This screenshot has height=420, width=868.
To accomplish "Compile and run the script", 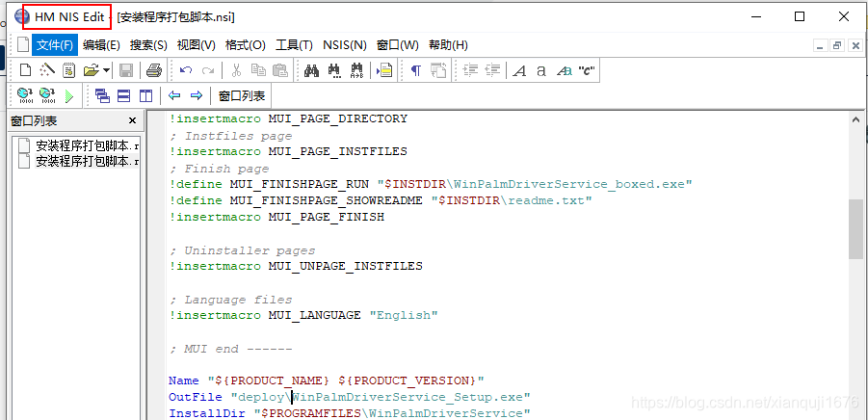I will [47, 95].
